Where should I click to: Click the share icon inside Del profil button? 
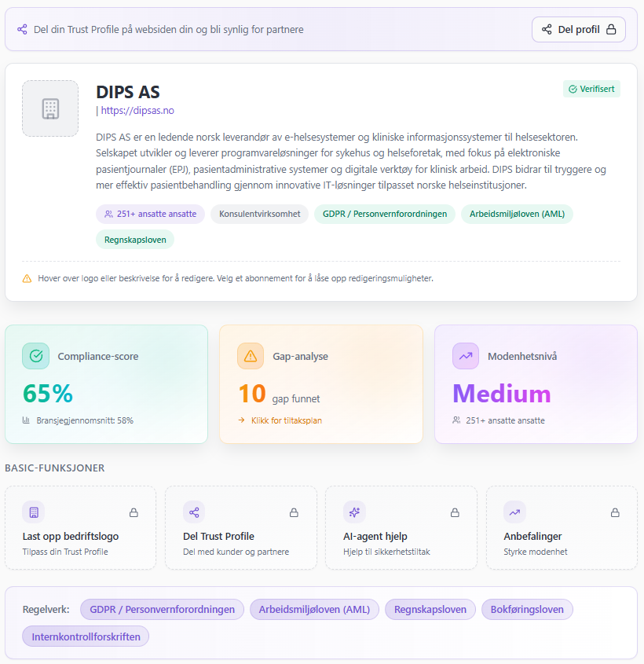(x=547, y=29)
